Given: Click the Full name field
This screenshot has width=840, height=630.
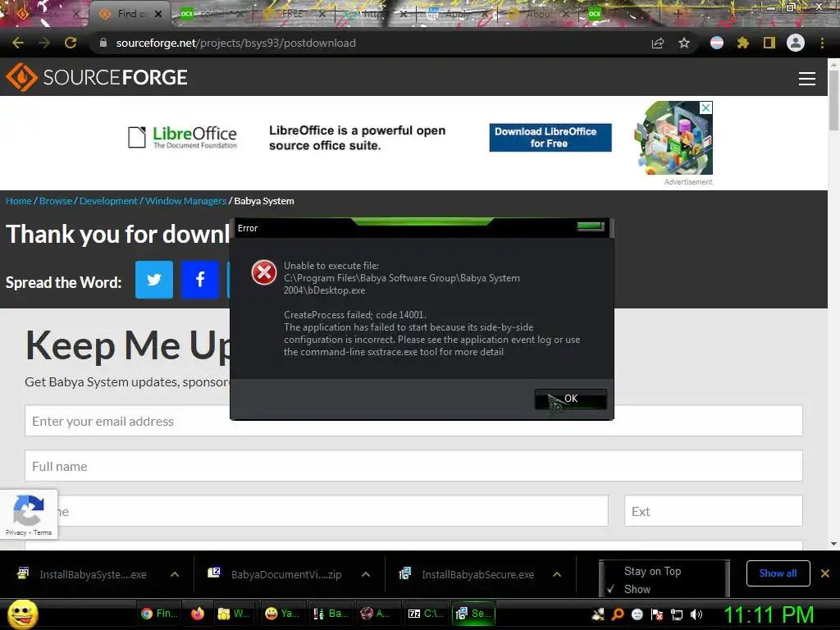Looking at the screenshot, I should tap(413, 466).
